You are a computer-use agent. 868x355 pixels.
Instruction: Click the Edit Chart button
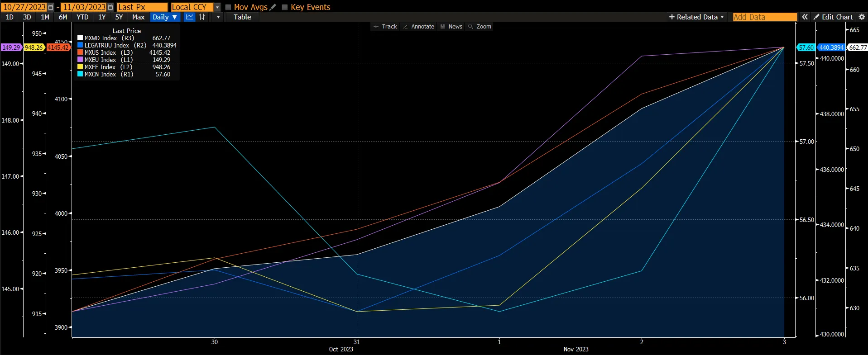833,17
